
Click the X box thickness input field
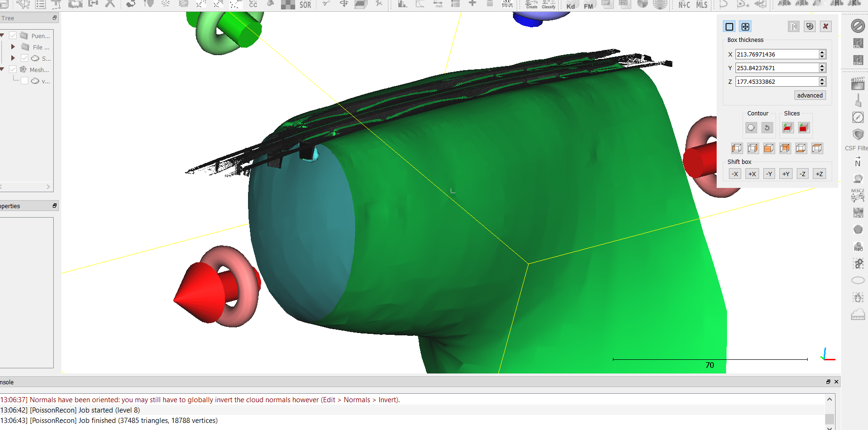click(x=777, y=55)
